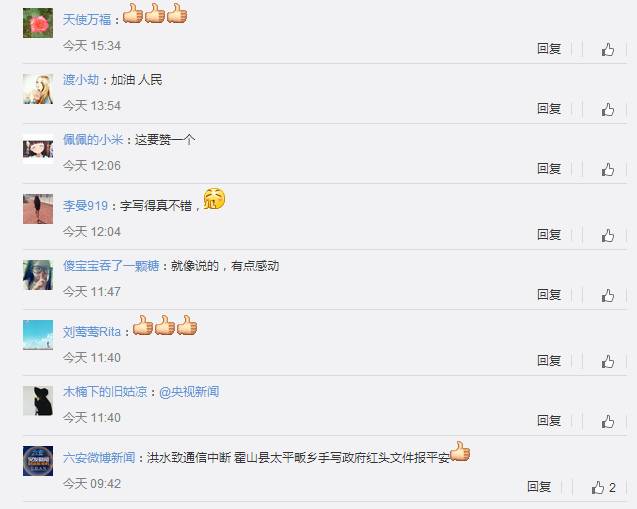Reply to 六安微博新闻's comment
The image size is (637, 509).
(539, 486)
